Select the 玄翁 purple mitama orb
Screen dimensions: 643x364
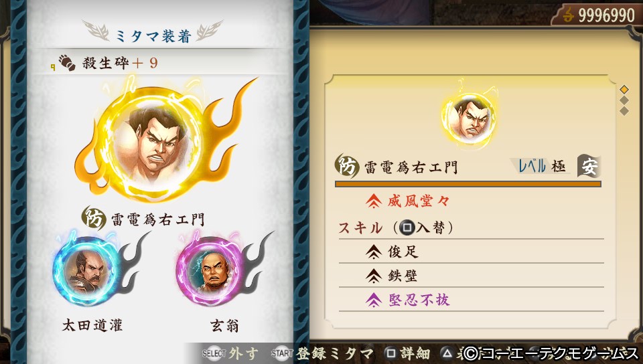(x=211, y=270)
